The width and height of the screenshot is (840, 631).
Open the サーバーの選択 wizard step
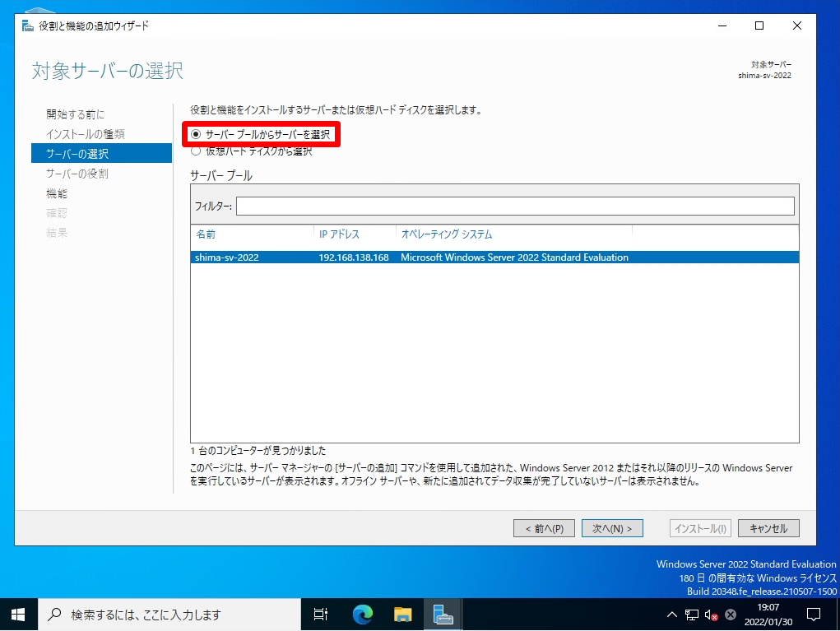(x=102, y=153)
